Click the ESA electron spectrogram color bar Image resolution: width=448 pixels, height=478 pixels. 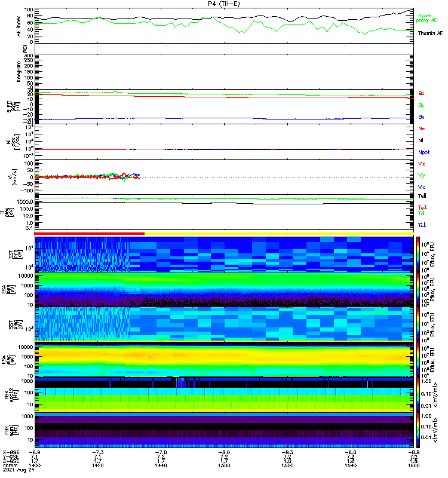click(418, 360)
